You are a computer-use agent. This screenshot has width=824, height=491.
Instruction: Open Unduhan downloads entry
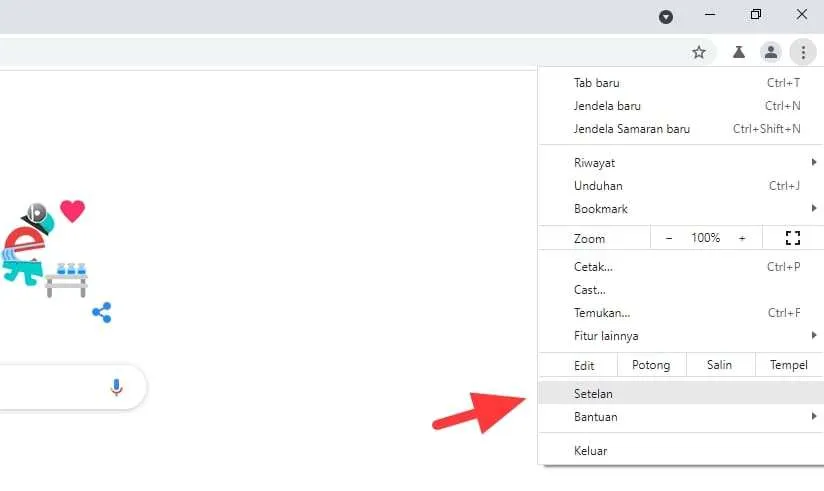pyautogui.click(x=681, y=186)
